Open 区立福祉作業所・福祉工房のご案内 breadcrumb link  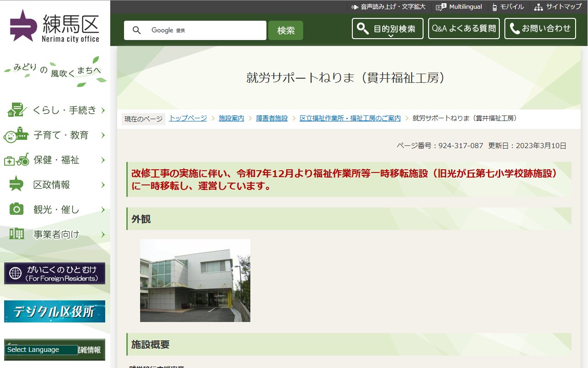(x=350, y=118)
